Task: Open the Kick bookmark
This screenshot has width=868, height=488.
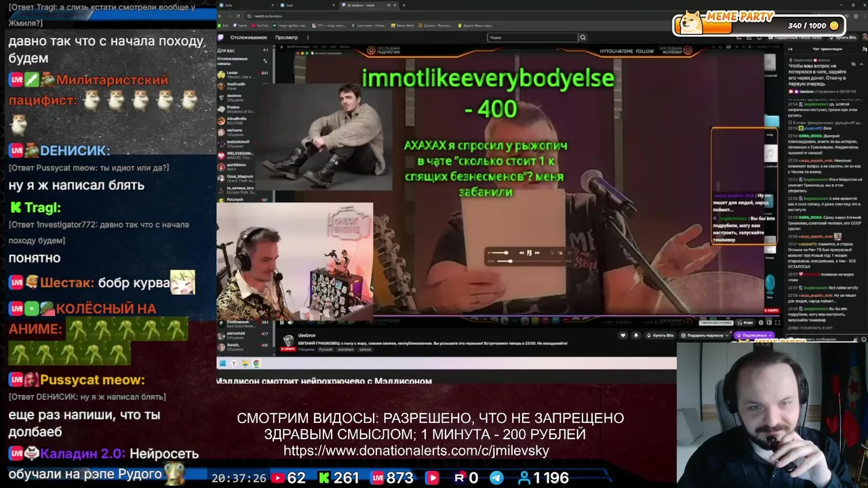Action: [x=224, y=26]
